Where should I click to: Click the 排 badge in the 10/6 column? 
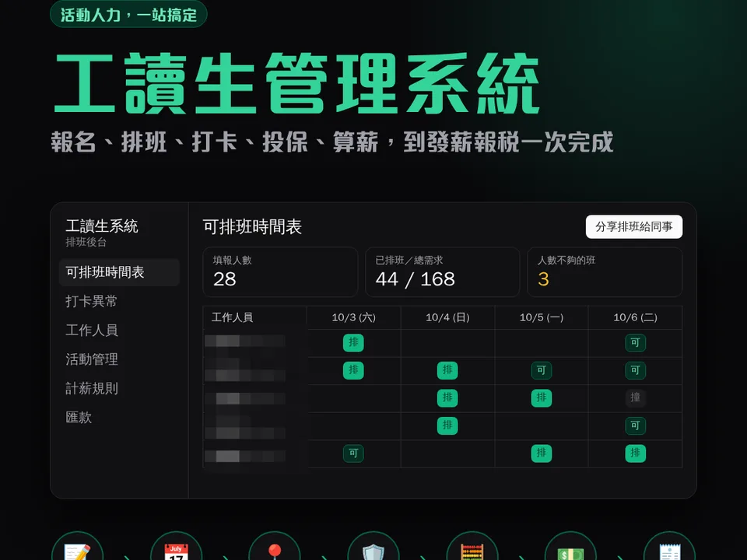635,453
